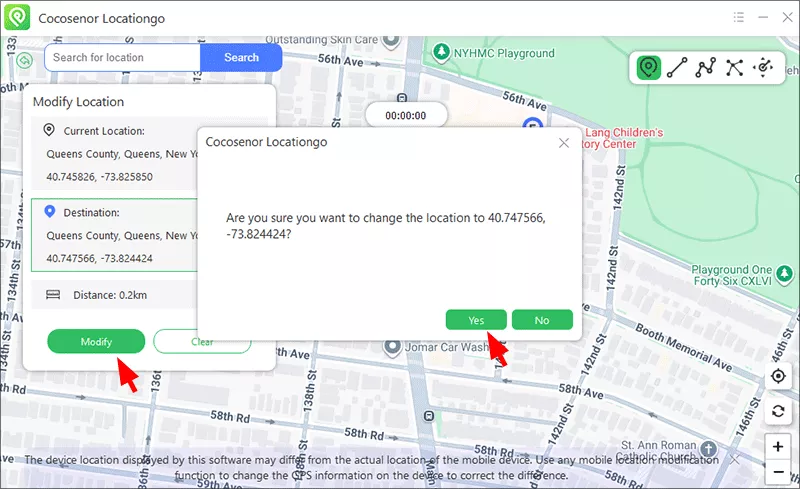
Task: Click the bus stop icon near 58th Rd
Action: pos(429,416)
